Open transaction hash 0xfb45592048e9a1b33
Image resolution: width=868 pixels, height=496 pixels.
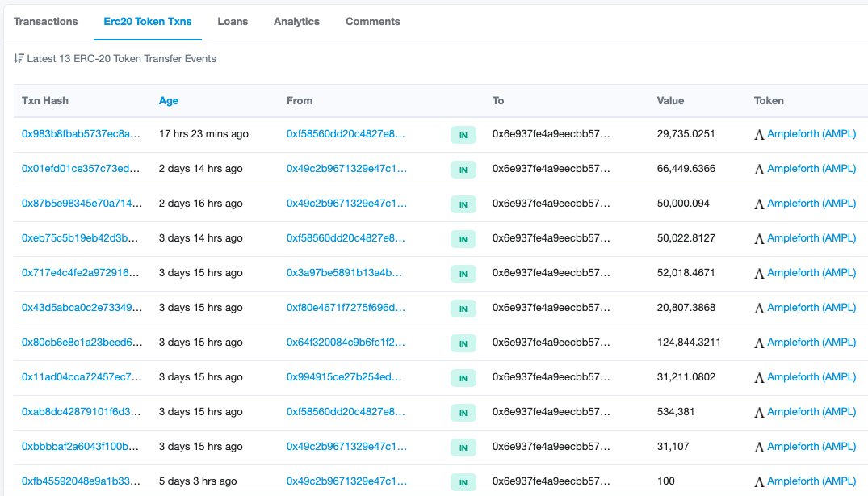pyautogui.click(x=81, y=481)
